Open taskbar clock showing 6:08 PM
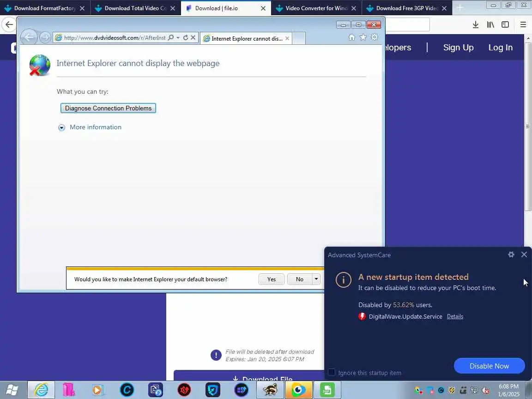The height and width of the screenshot is (399, 532). coord(508,390)
